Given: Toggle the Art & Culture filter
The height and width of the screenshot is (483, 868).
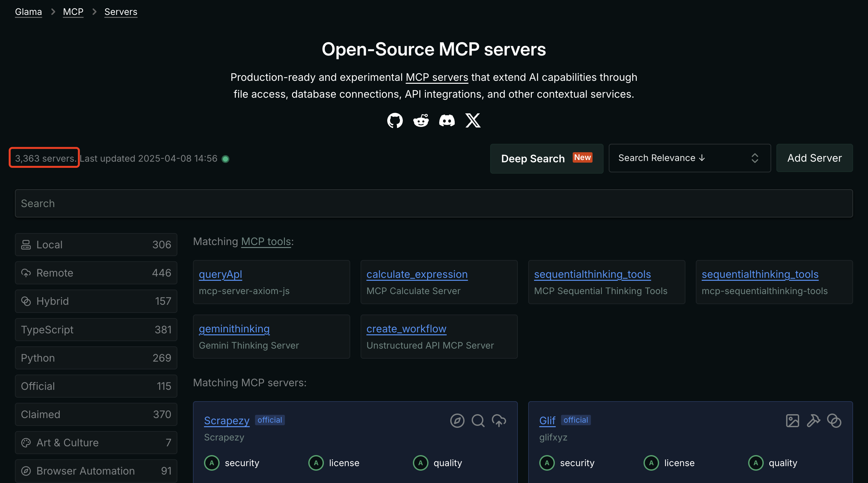Looking at the screenshot, I should click(96, 443).
